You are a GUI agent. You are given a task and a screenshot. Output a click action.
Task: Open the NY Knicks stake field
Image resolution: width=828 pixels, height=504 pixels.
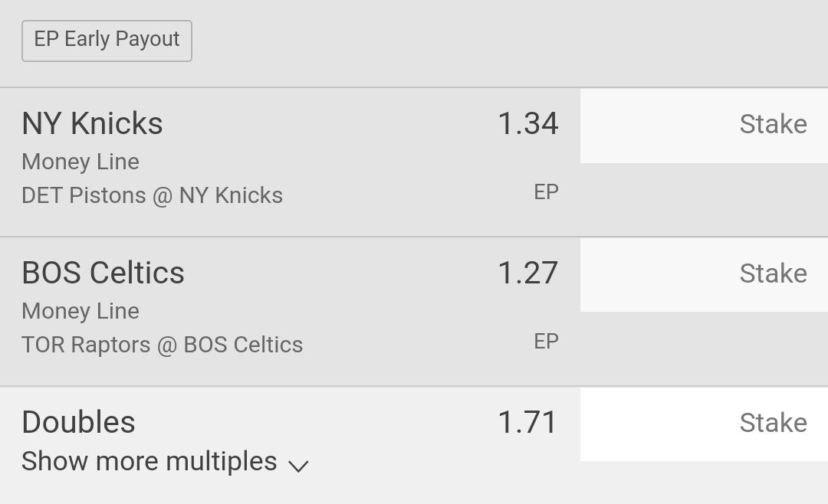click(704, 126)
